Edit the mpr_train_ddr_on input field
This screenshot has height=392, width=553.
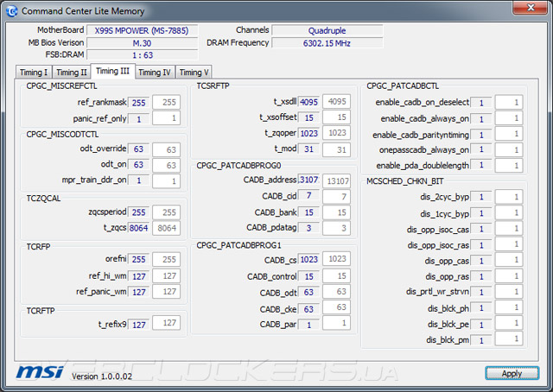tap(167, 180)
